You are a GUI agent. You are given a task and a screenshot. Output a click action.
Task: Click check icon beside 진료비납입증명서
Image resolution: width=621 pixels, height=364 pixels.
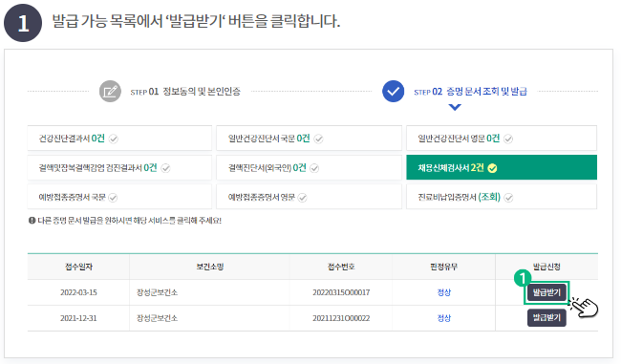pos(509,198)
